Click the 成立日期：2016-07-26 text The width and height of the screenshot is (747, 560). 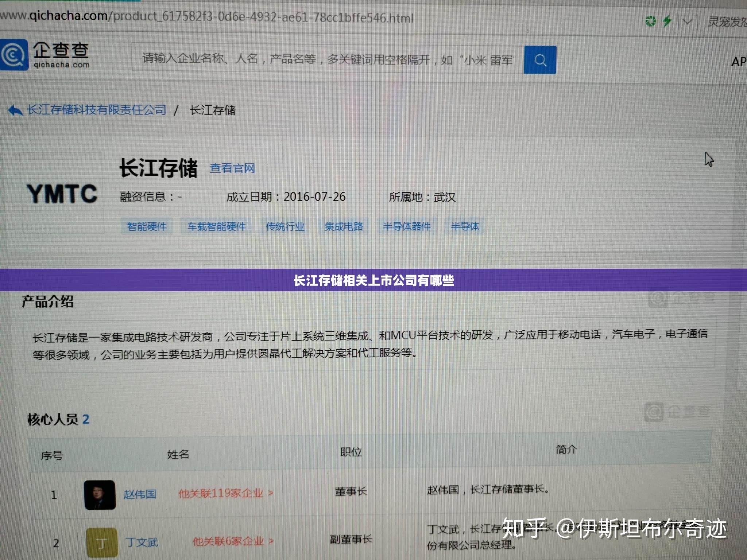pos(286,197)
